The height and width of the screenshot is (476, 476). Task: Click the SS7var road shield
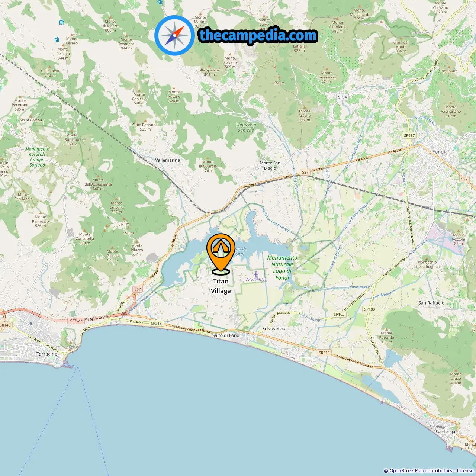click(76, 321)
